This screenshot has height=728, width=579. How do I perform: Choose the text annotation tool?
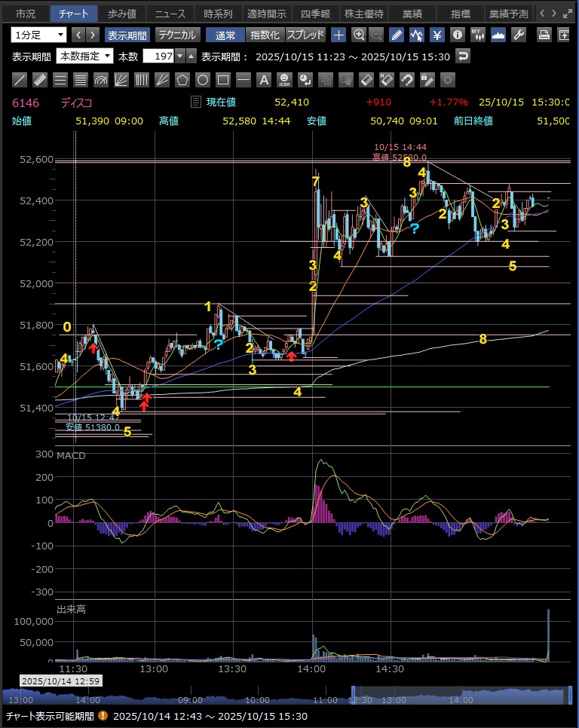tap(264, 80)
